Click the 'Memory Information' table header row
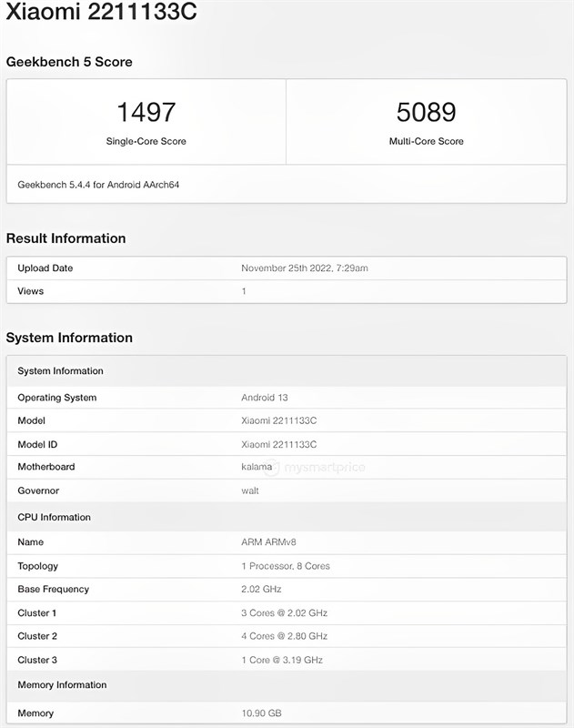Viewport: 574px width, 728px height. [x=287, y=685]
